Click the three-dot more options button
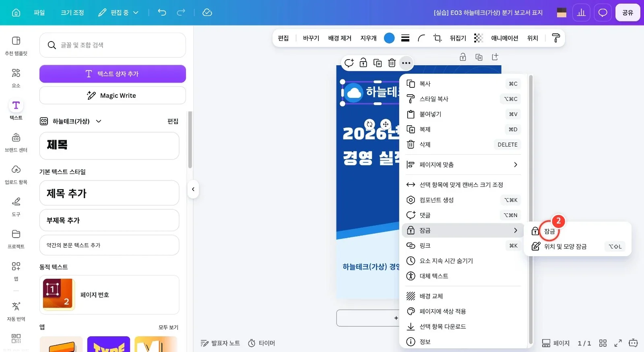 pyautogui.click(x=406, y=63)
